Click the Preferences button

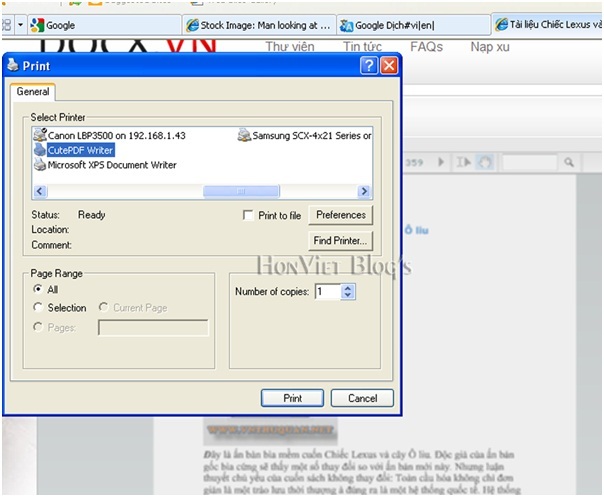[341, 215]
